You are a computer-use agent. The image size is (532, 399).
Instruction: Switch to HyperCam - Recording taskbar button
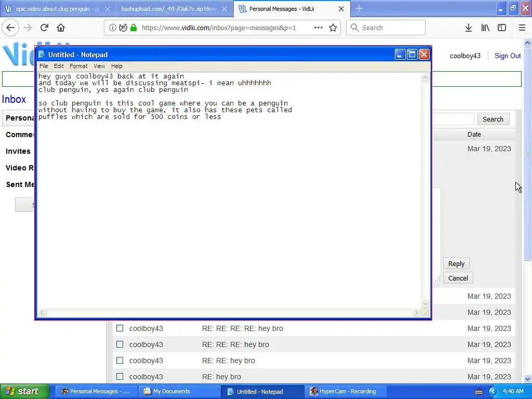pyautogui.click(x=344, y=391)
